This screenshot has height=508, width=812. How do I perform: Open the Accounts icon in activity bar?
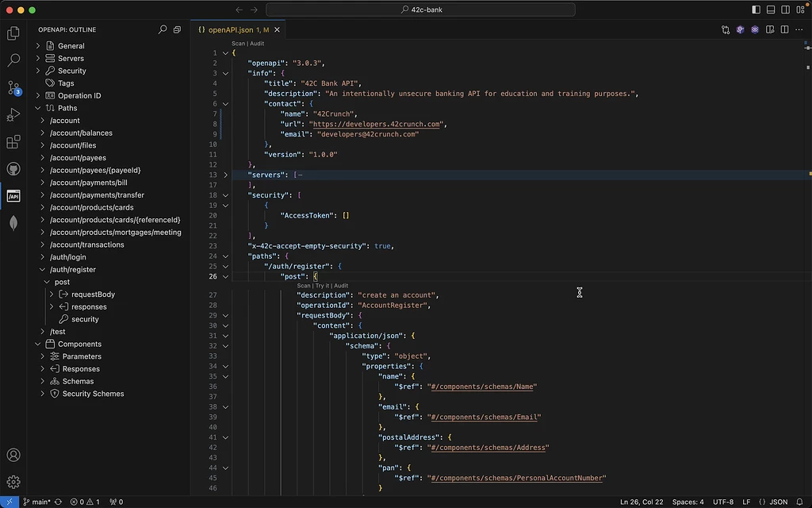[13, 455]
